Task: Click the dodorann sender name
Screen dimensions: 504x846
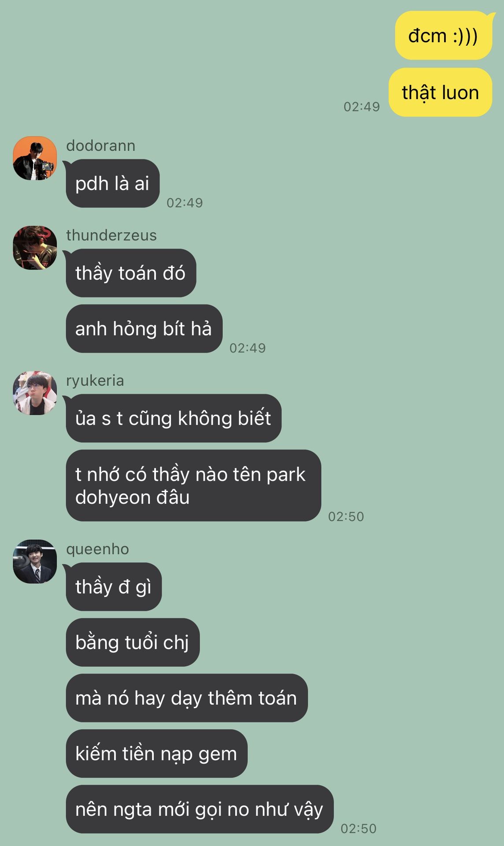Action: [101, 145]
